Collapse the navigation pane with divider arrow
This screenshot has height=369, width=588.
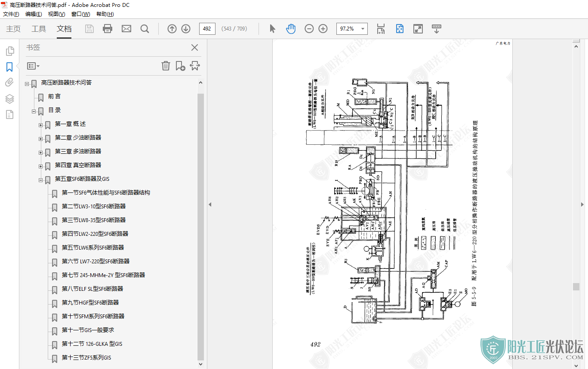coord(210,204)
